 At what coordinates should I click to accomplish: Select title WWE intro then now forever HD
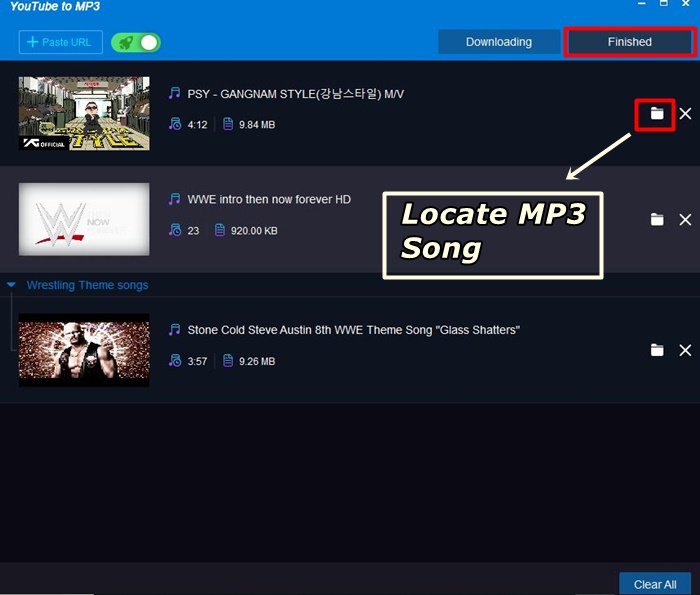pos(269,200)
